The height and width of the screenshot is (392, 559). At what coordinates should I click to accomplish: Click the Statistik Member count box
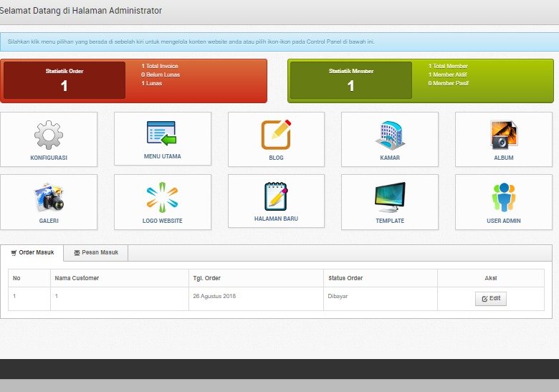(351, 80)
